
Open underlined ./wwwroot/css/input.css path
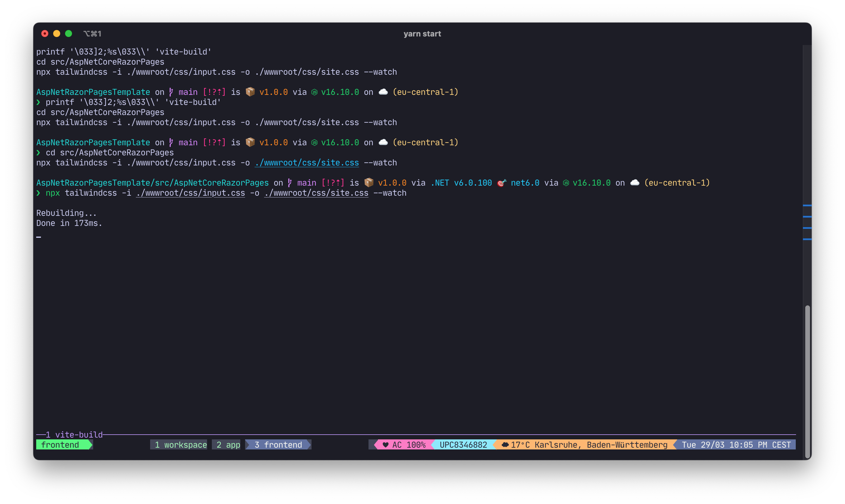point(190,193)
